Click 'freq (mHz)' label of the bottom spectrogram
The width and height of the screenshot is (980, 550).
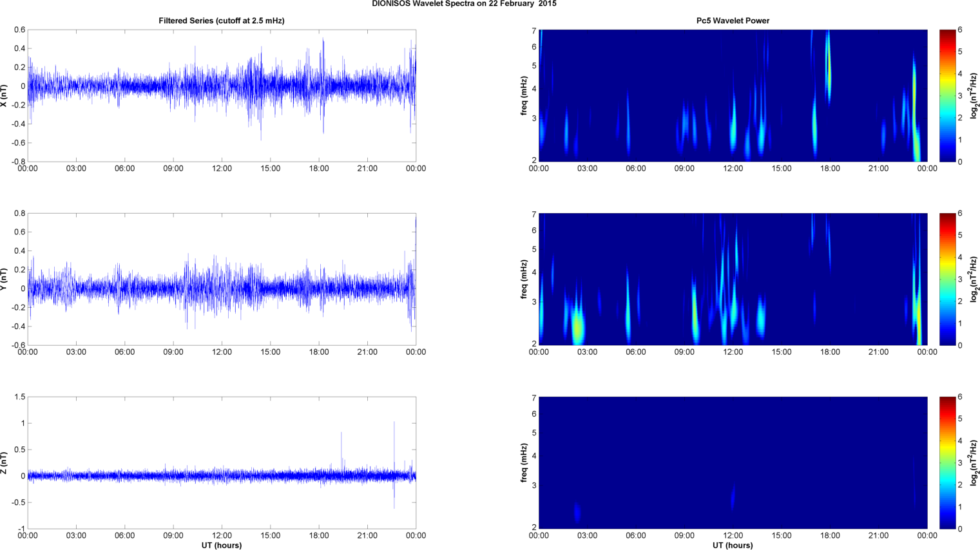click(524, 463)
